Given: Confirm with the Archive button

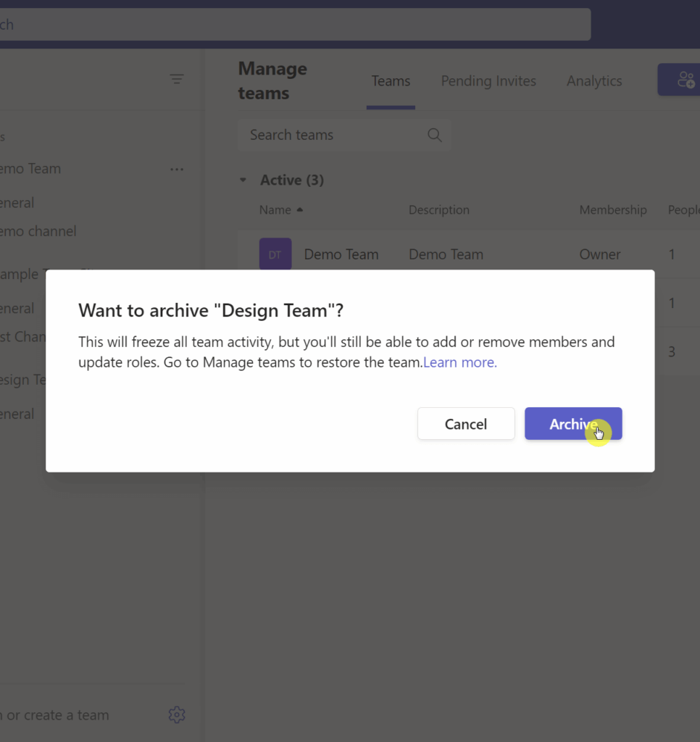Looking at the screenshot, I should click(573, 423).
